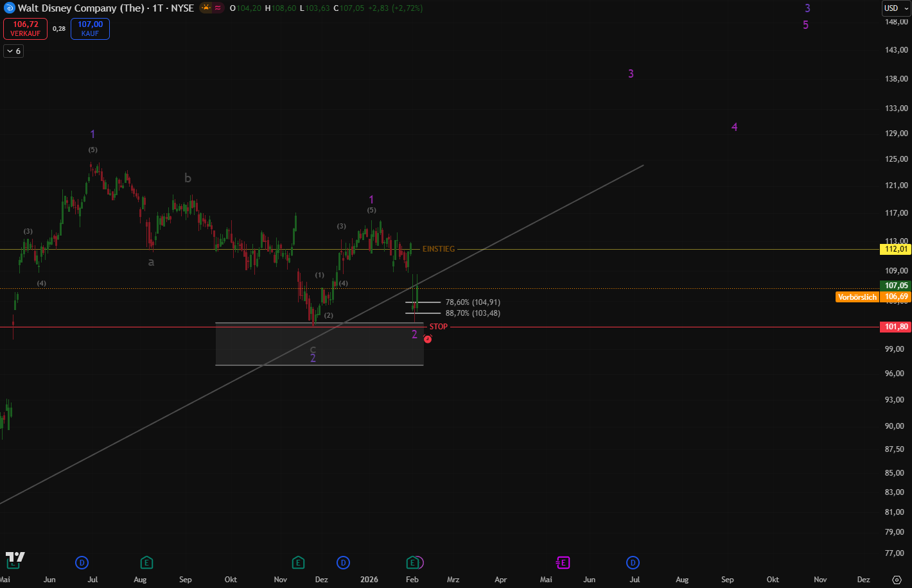Click the red alarm clock alert icon
Image resolution: width=912 pixels, height=588 pixels.
[428, 339]
